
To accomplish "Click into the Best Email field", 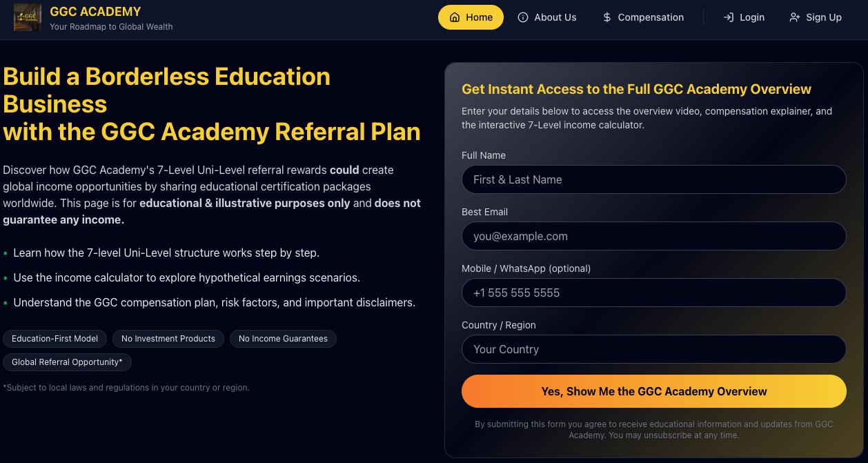I will (653, 236).
